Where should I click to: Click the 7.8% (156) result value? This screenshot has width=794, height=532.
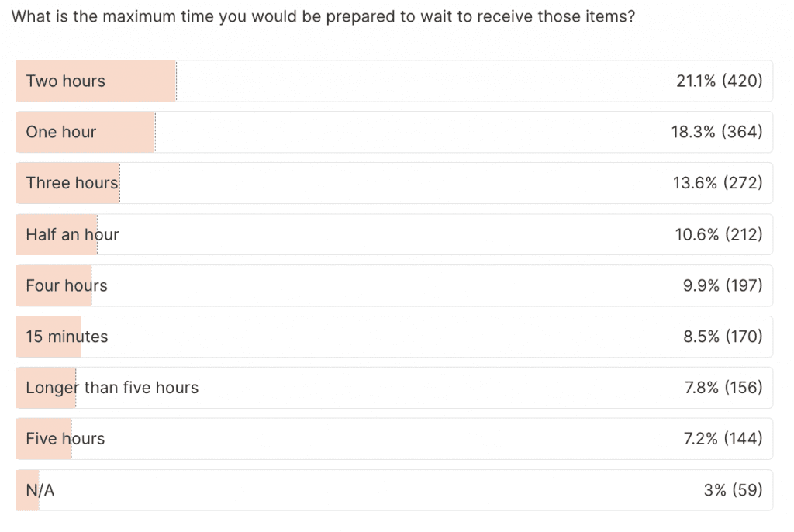[x=723, y=388]
